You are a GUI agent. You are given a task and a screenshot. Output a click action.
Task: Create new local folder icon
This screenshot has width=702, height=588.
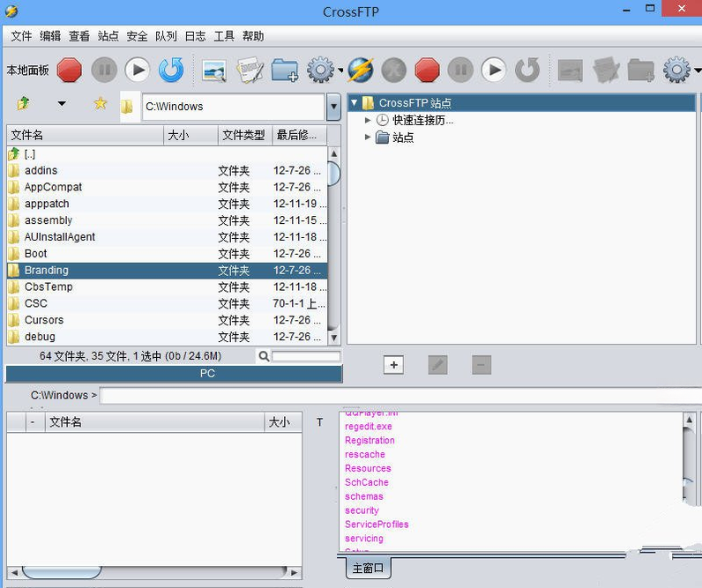coord(285,71)
